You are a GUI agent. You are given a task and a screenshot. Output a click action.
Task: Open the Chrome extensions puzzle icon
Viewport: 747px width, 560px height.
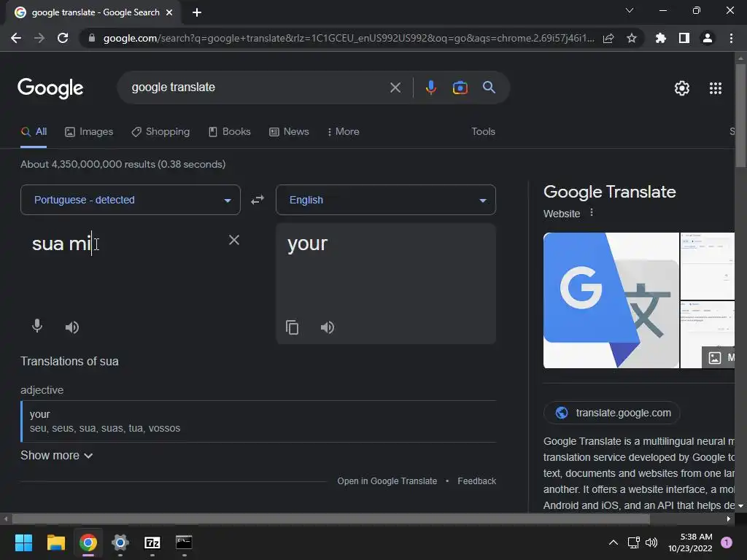[661, 38]
